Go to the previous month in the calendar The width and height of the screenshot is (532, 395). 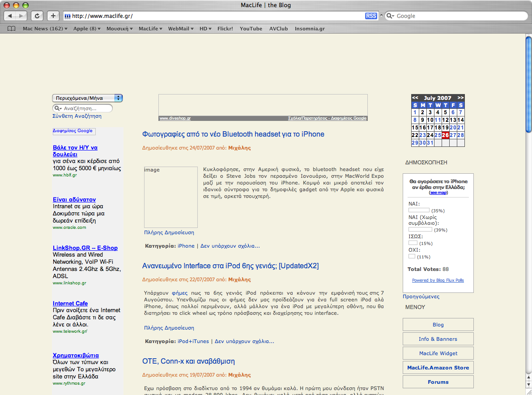(x=415, y=98)
